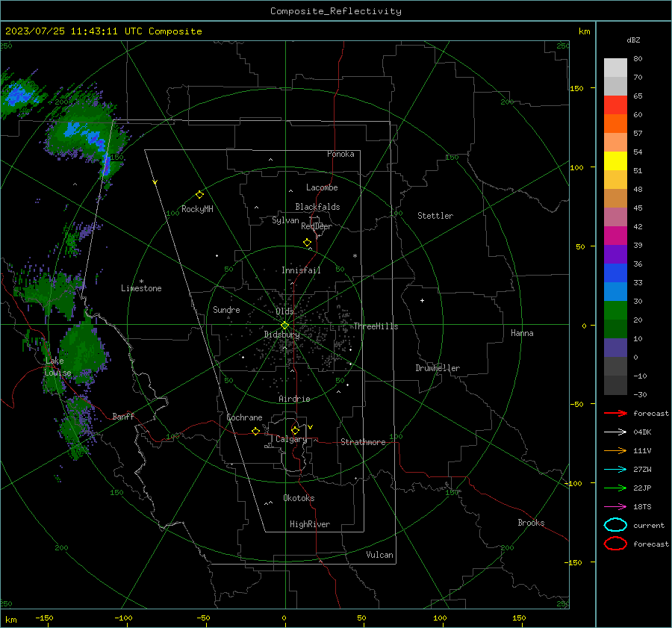Click the HighRiver label
Viewport: 672px width, 628px height.
(310, 524)
